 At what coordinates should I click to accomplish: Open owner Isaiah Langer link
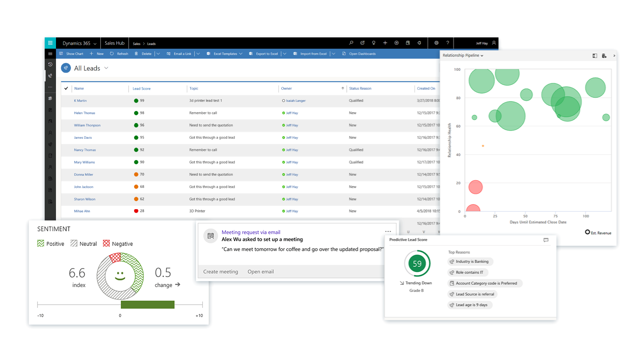[x=296, y=101]
